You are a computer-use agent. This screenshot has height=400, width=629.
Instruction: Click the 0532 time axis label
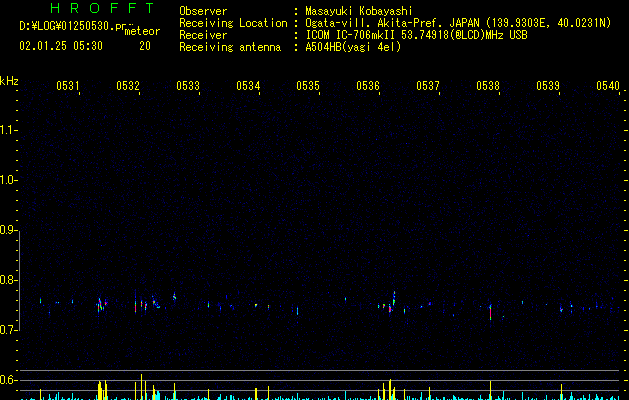click(x=128, y=86)
